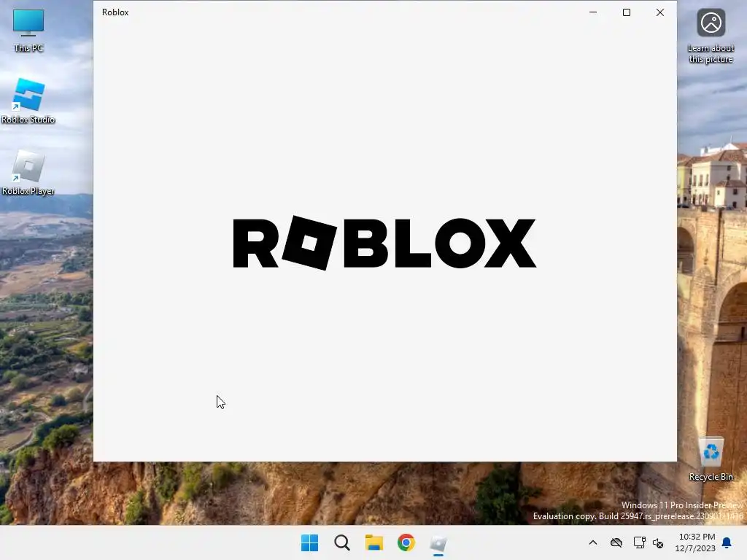Open the muted volume tray icon
The height and width of the screenshot is (560, 747).
(x=658, y=542)
